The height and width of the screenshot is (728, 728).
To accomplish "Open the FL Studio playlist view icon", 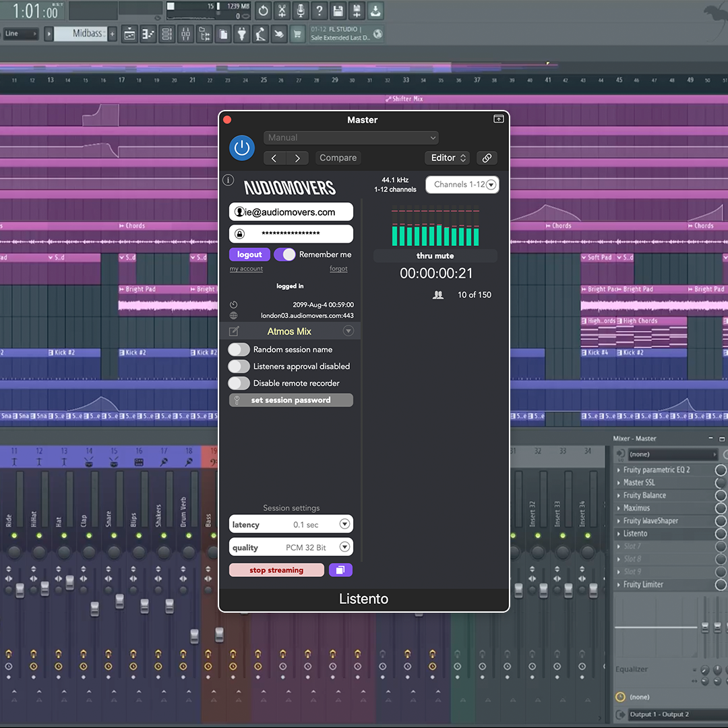I will click(129, 34).
